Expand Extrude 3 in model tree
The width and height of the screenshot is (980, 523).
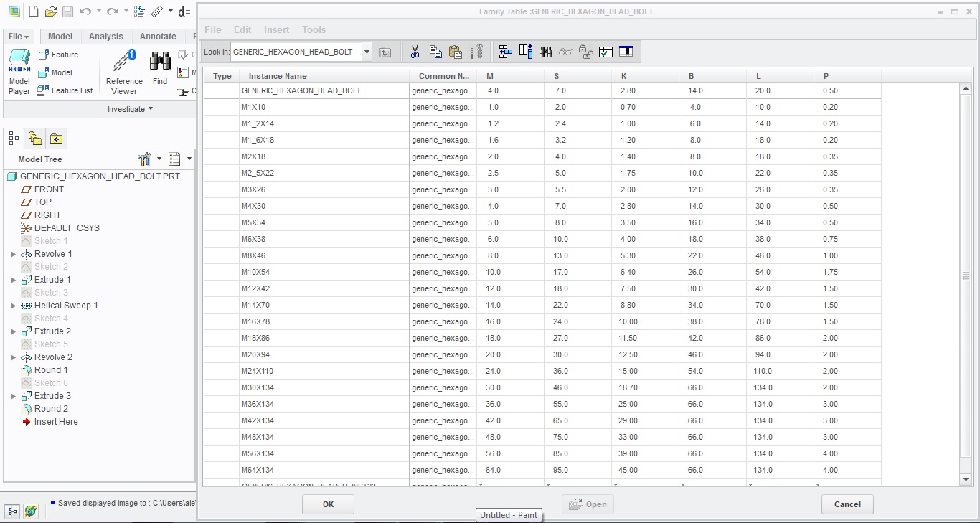point(13,396)
